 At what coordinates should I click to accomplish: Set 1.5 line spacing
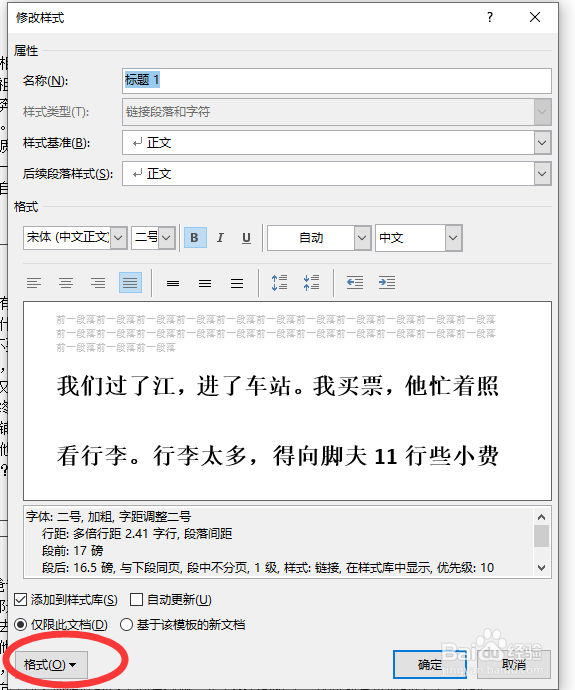[x=205, y=283]
